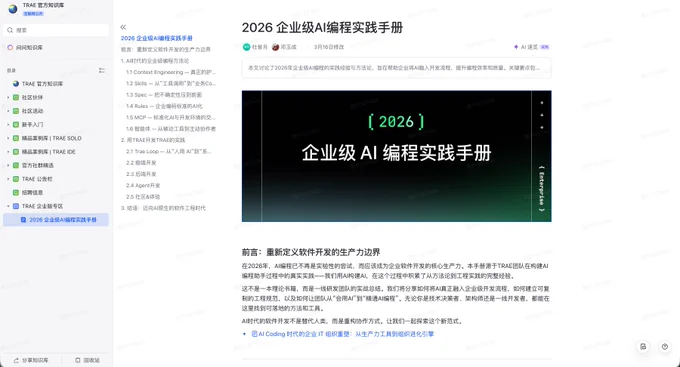Click blue doc icon beside TRAE 企业版专区

(16, 206)
